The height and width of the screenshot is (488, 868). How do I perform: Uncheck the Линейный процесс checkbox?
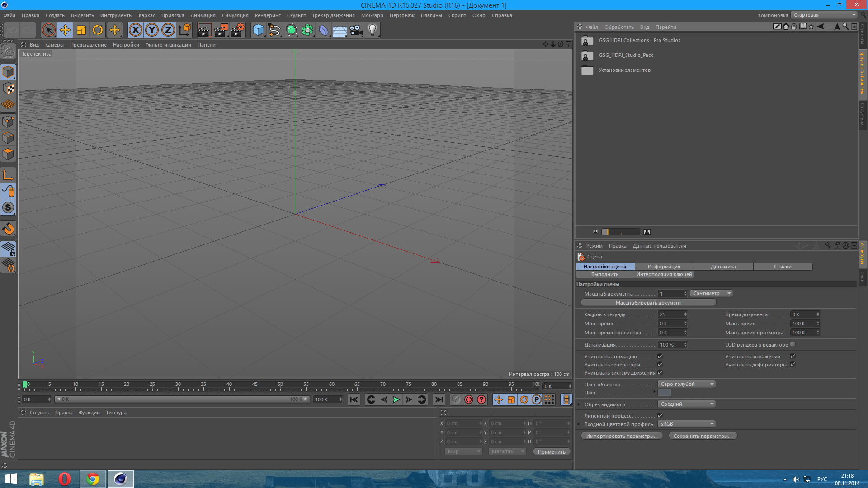[x=660, y=415]
